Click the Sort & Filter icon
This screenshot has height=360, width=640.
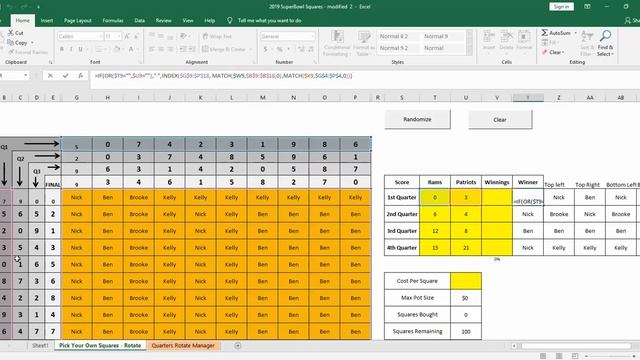587,37
